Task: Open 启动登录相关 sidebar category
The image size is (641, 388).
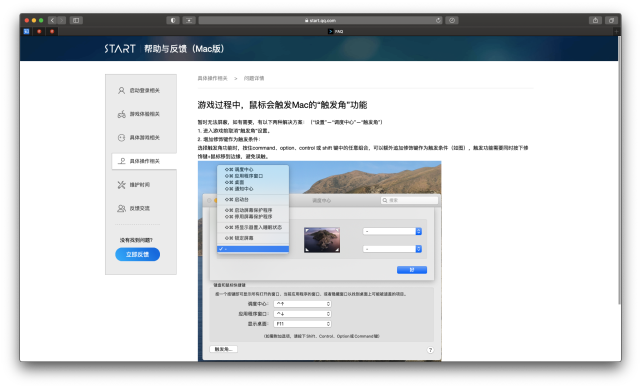Action: click(x=141, y=90)
